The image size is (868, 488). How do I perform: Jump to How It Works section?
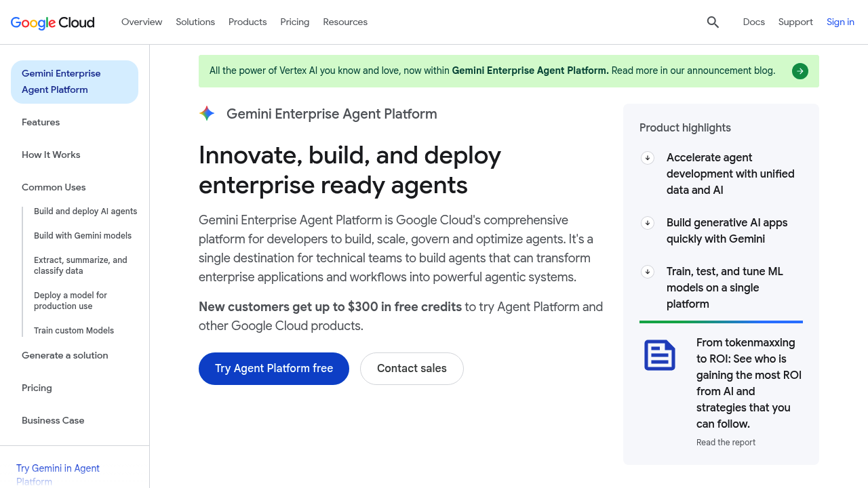[51, 155]
